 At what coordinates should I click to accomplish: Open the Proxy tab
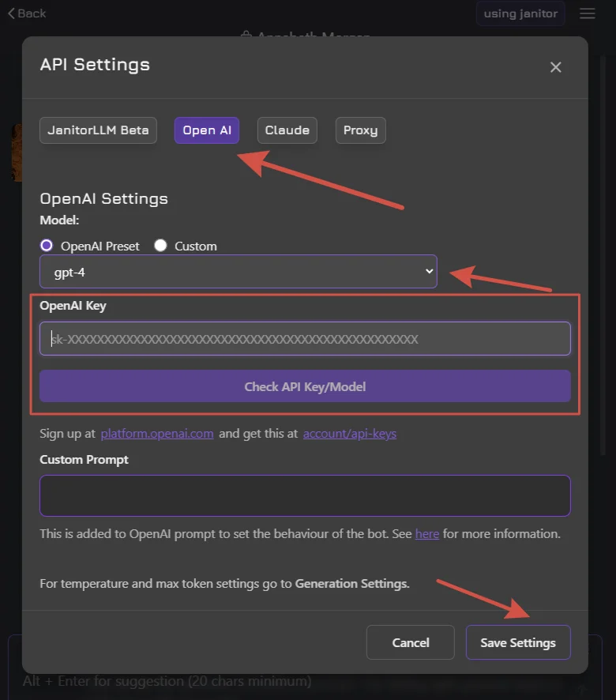click(361, 130)
